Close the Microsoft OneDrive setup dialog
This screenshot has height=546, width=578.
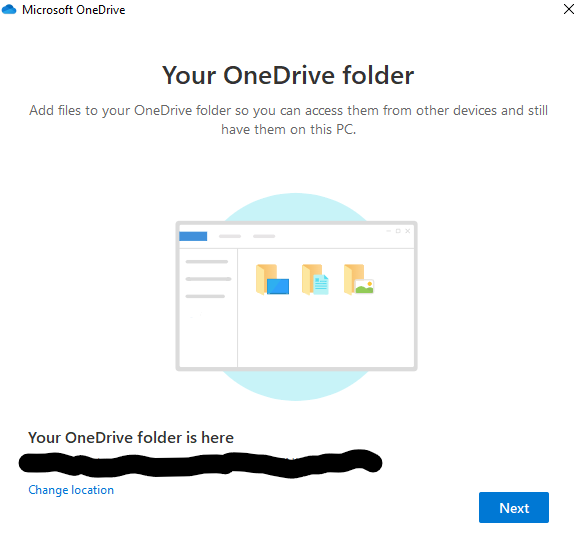click(569, 9)
